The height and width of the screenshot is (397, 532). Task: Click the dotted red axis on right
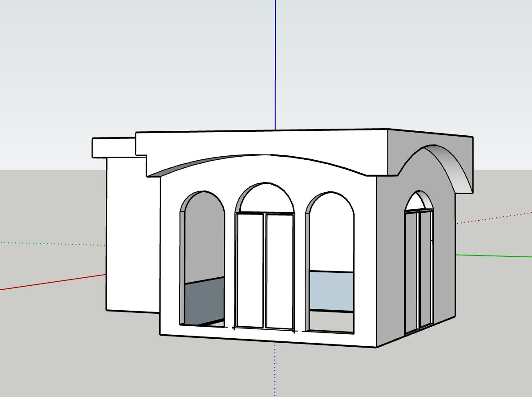[x=494, y=218]
